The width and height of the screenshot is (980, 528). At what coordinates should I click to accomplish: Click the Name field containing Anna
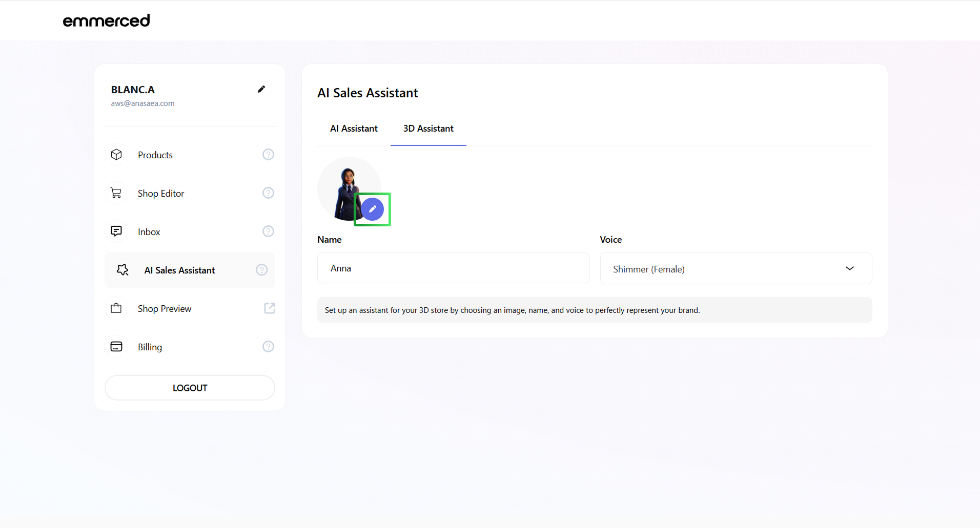pyautogui.click(x=453, y=268)
